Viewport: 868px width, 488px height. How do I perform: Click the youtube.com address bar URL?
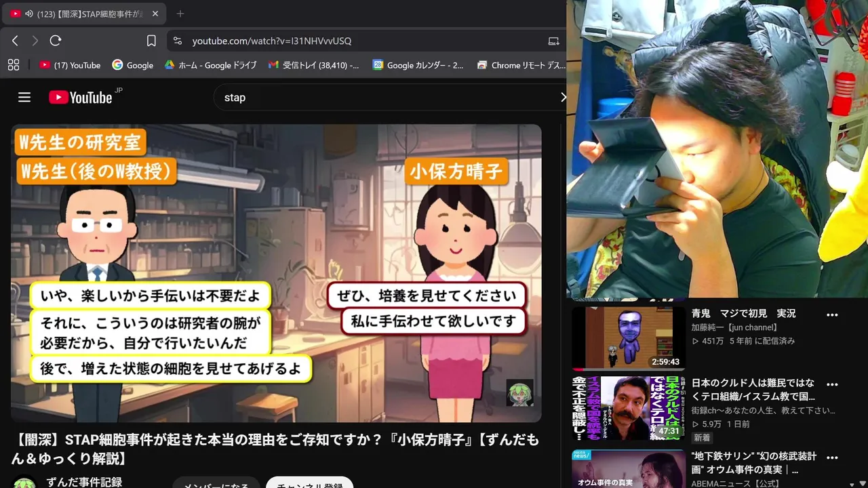272,41
